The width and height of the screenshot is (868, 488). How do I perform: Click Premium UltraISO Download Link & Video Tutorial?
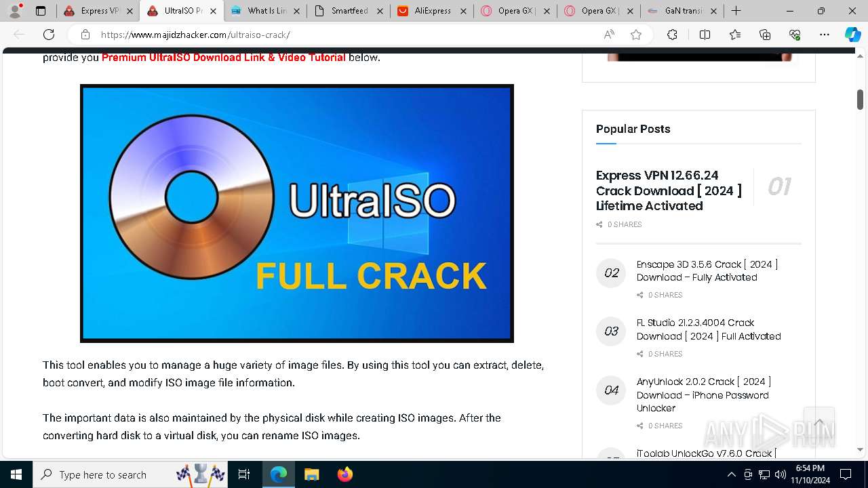224,58
